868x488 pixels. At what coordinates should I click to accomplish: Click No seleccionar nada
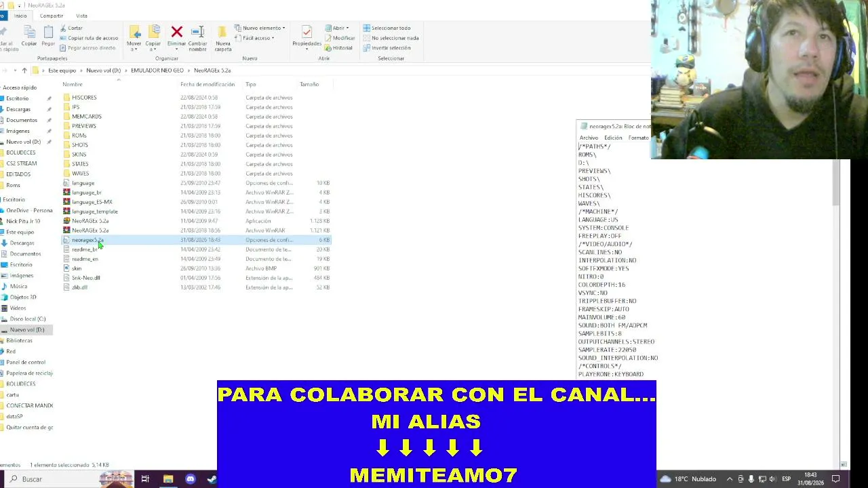[x=391, y=38]
